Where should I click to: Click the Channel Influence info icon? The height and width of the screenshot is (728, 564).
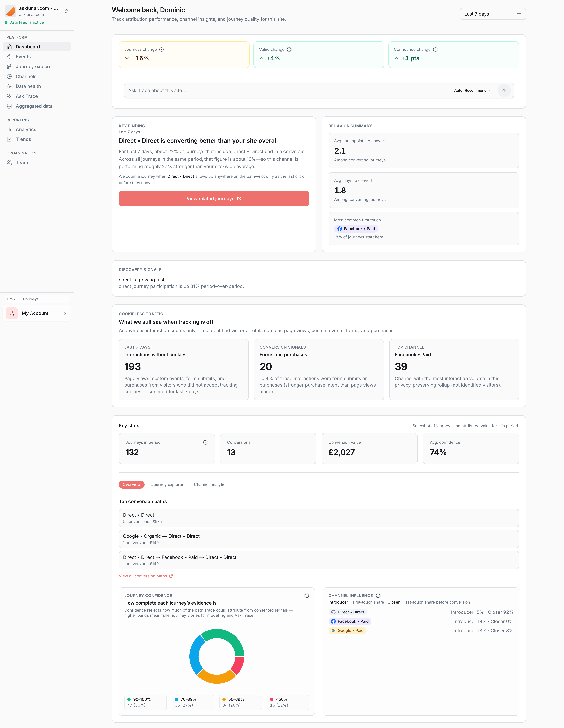point(378,596)
